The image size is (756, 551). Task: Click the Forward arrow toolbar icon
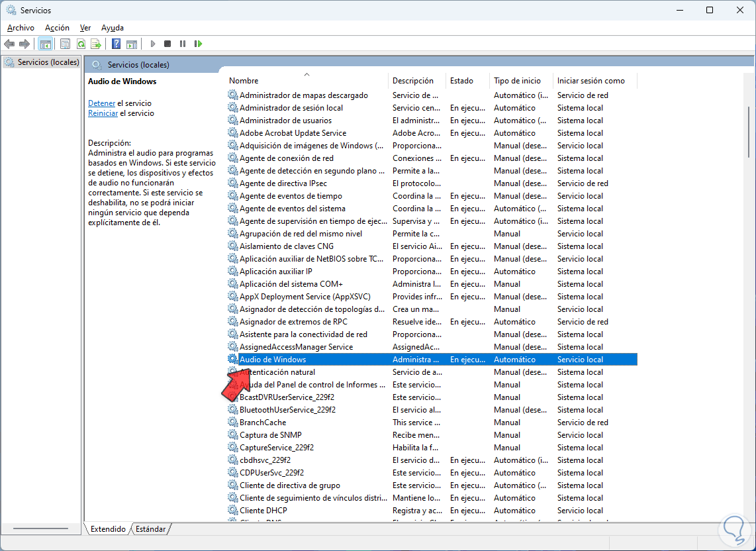24,44
